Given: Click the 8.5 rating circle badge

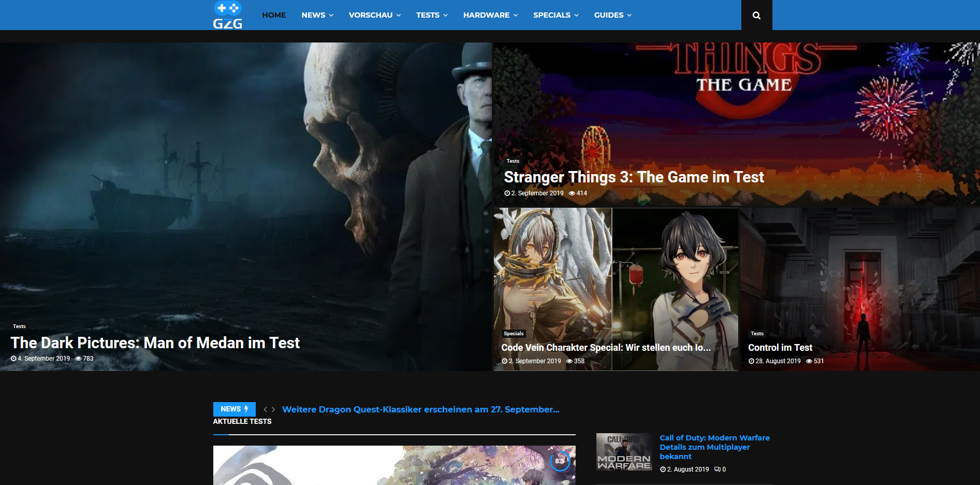Looking at the screenshot, I should point(560,461).
